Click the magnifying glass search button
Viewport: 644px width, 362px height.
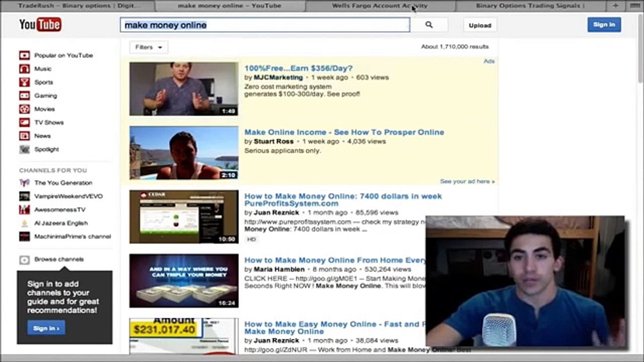(x=429, y=25)
